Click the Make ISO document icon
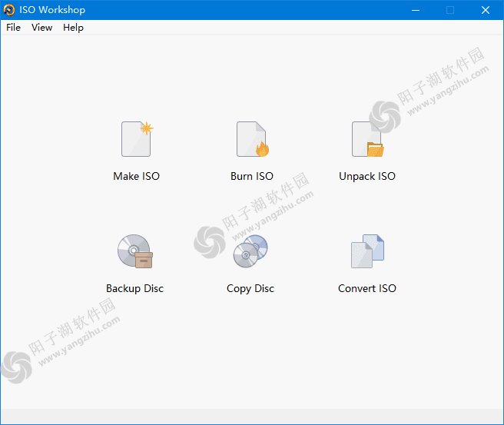Viewport: 504px width, 425px height. (x=137, y=139)
